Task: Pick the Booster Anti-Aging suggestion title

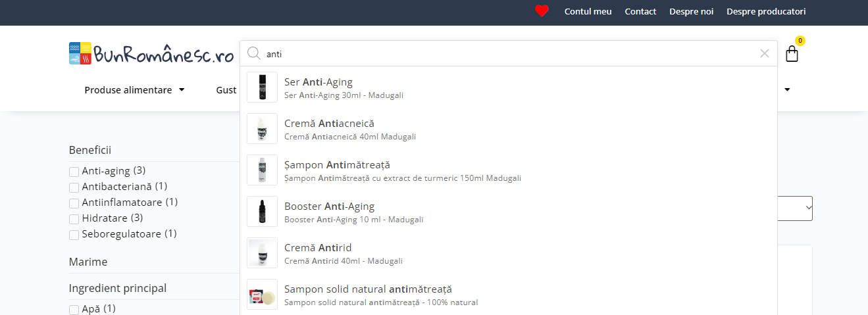Action: pos(329,206)
